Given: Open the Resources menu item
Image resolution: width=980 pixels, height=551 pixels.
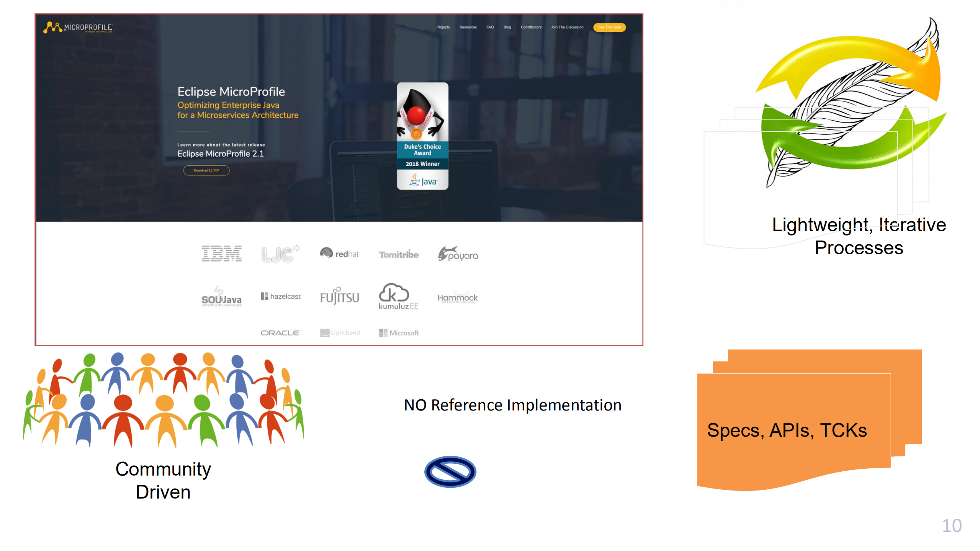Looking at the screenshot, I should click(468, 27).
